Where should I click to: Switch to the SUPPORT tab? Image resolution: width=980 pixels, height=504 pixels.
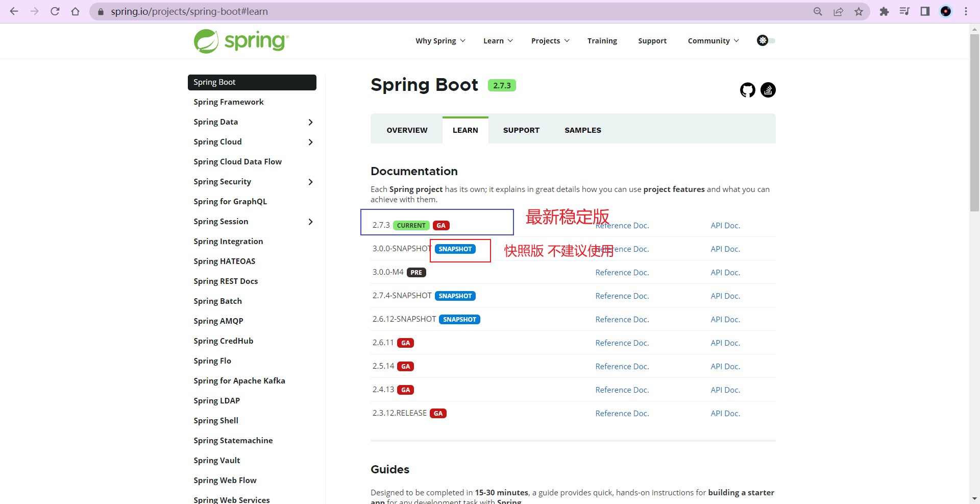pos(521,130)
